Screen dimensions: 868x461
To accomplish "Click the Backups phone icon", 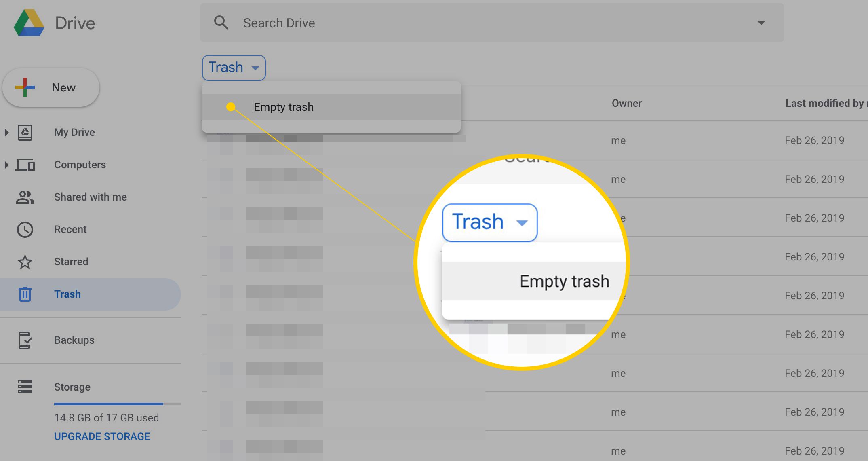I will (25, 340).
